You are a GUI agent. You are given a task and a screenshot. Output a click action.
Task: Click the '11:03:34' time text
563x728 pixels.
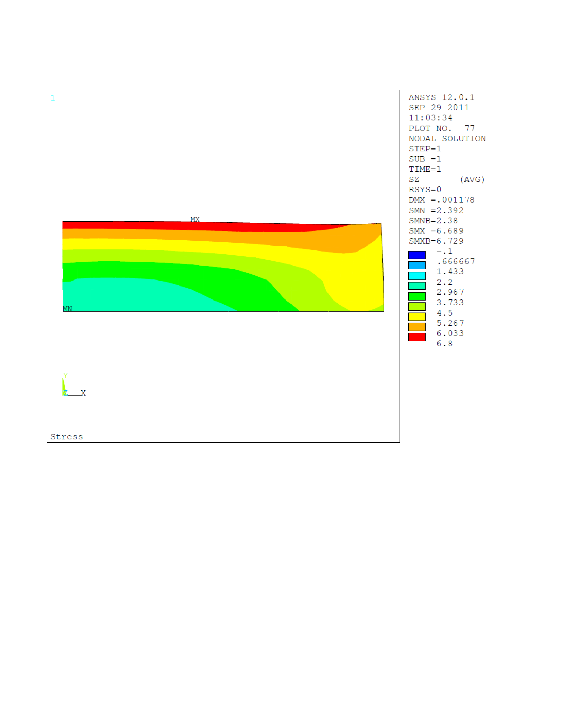tap(431, 118)
